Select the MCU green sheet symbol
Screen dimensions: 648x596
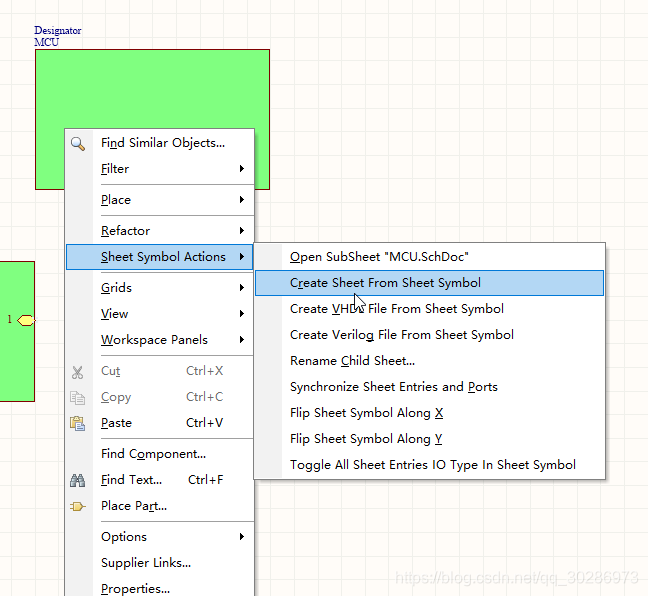point(152,89)
